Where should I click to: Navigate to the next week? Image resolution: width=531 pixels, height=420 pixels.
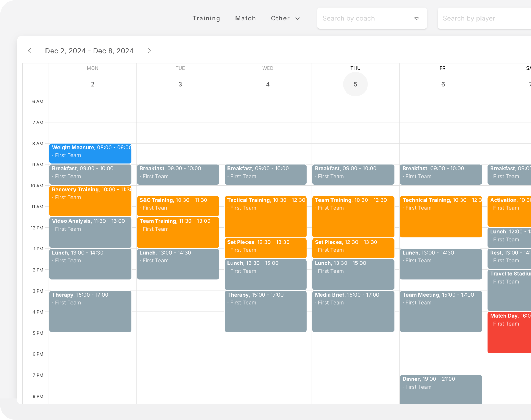click(149, 51)
